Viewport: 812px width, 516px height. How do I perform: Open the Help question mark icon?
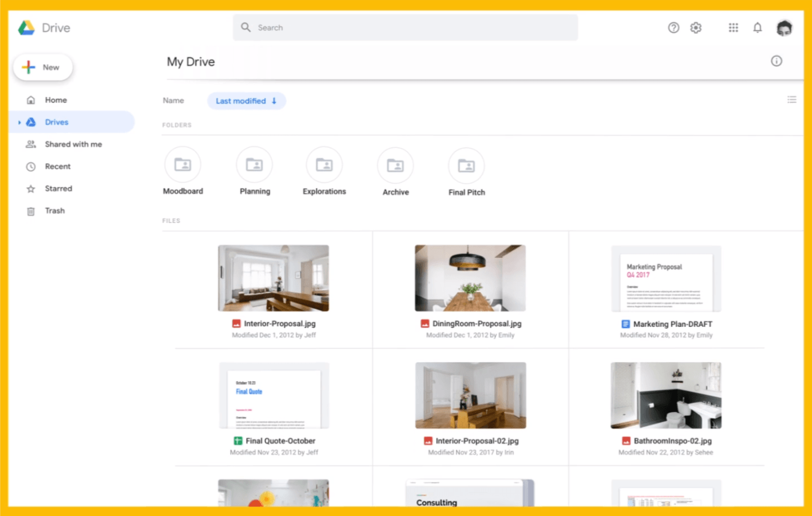pos(673,28)
